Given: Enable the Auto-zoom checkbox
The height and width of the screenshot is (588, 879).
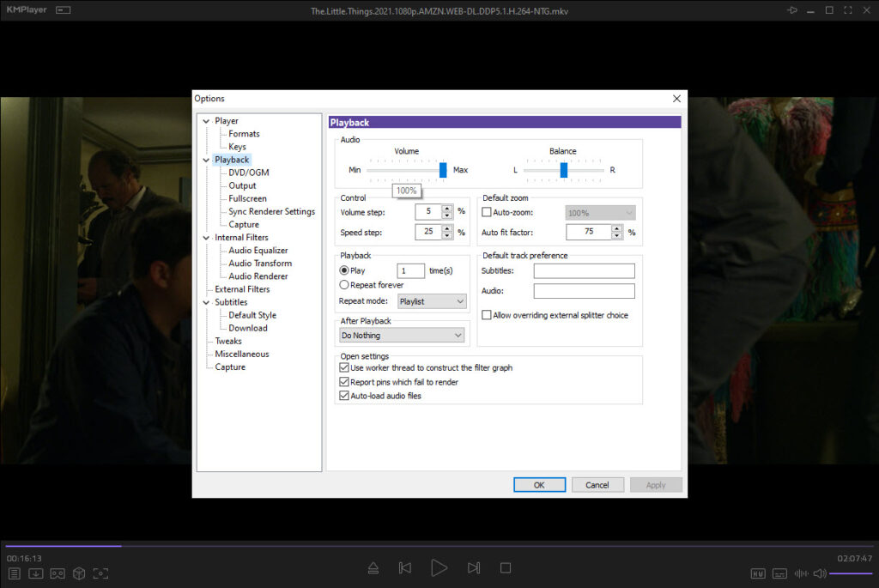Looking at the screenshot, I should 487,212.
